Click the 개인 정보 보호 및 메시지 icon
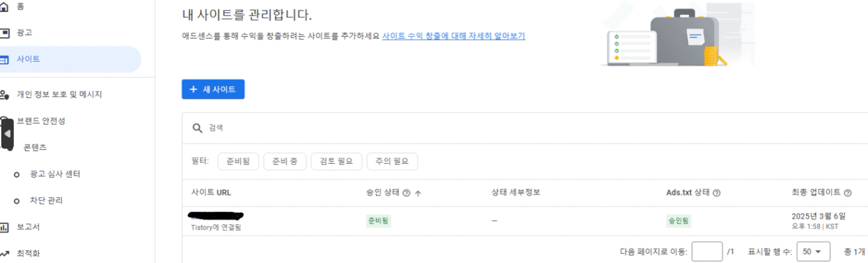 coord(6,95)
